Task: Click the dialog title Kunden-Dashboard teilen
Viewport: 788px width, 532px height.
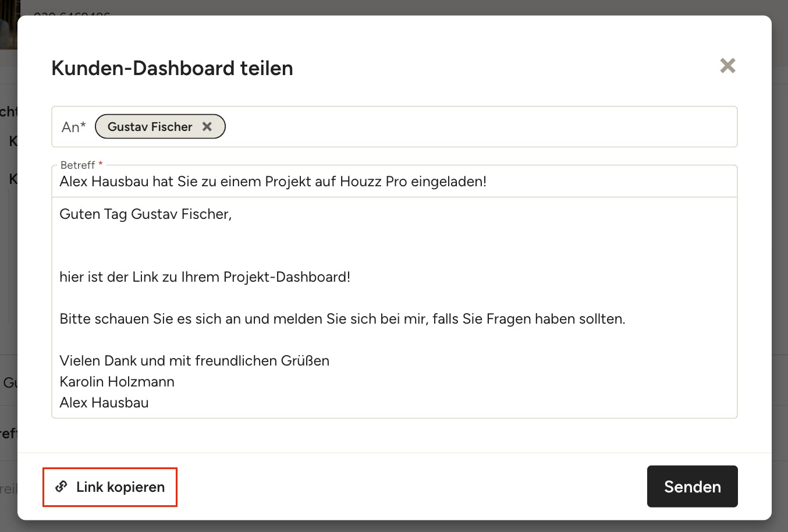Action: 172,68
